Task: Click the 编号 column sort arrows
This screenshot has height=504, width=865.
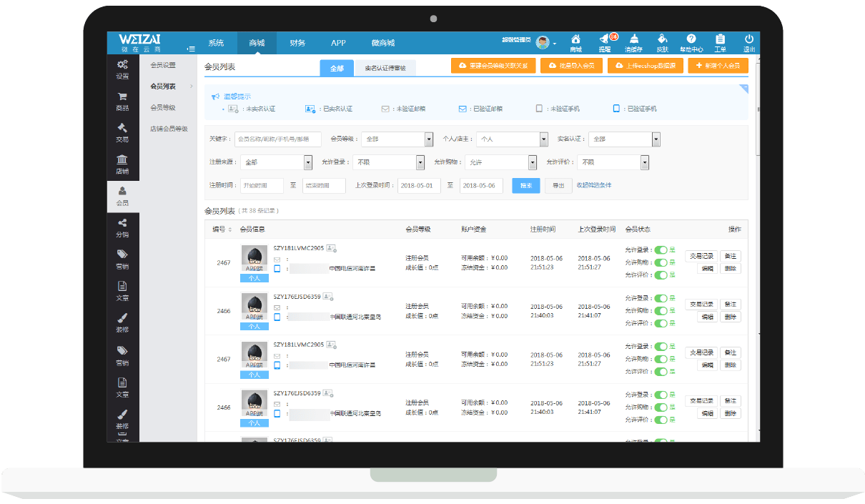Action: (229, 229)
